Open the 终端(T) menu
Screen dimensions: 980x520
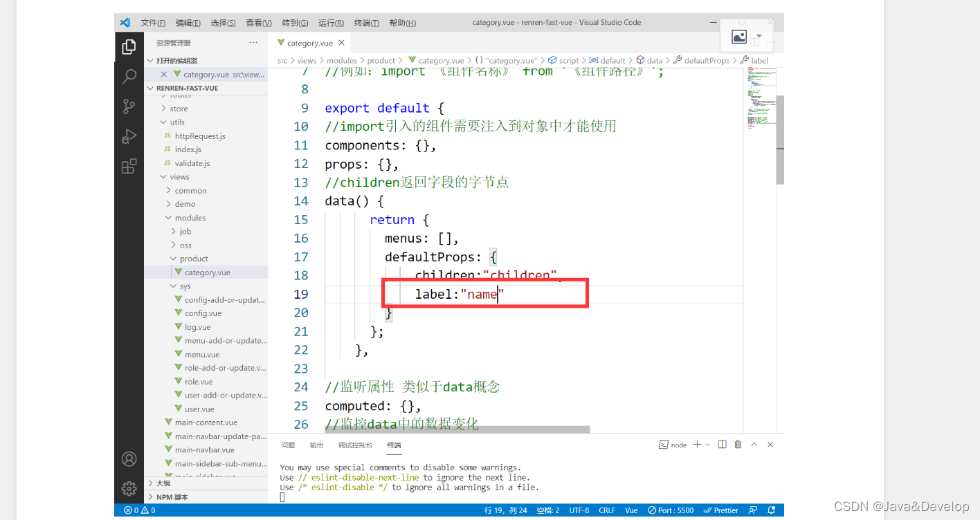pos(367,23)
